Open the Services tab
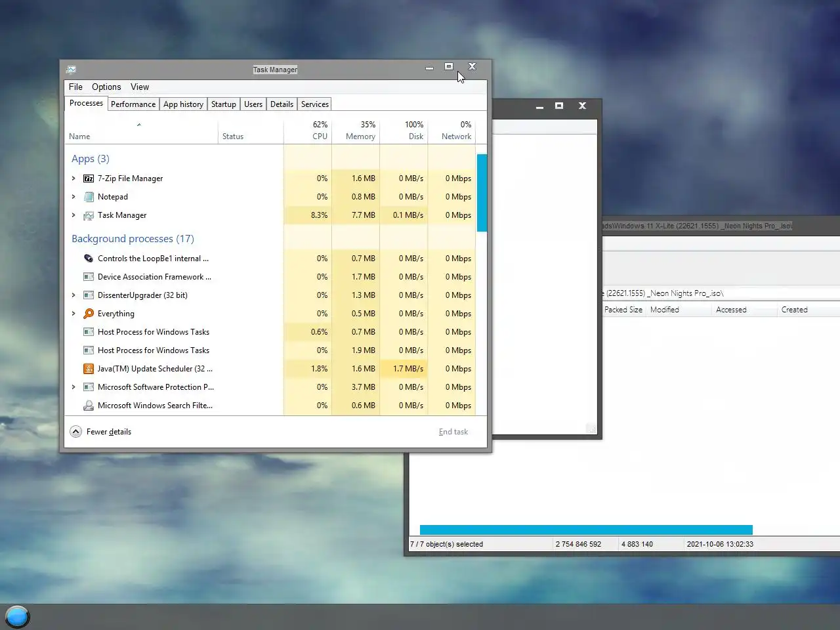840x630 pixels. (315, 104)
